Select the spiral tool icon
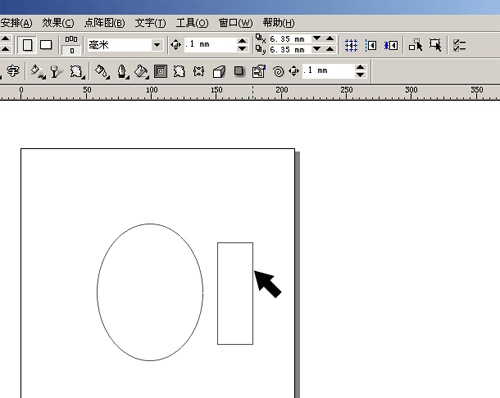Screen dimensions: 500x398 coord(278,71)
